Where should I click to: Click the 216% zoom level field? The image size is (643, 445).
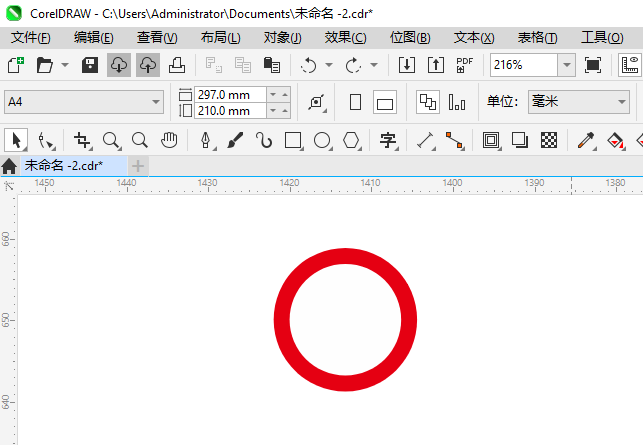(x=524, y=65)
